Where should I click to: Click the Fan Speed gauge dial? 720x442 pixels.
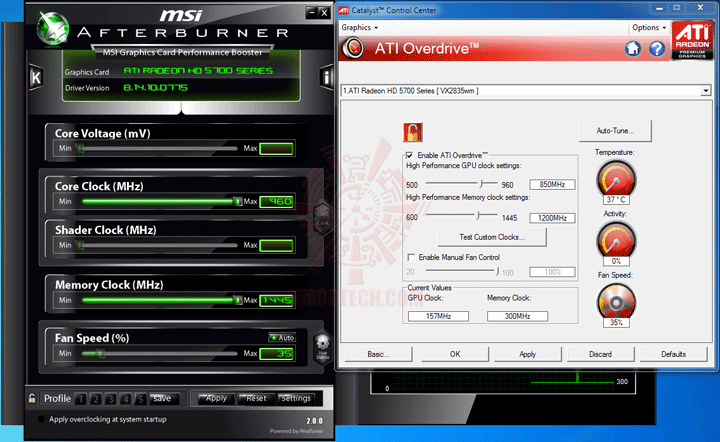(616, 302)
